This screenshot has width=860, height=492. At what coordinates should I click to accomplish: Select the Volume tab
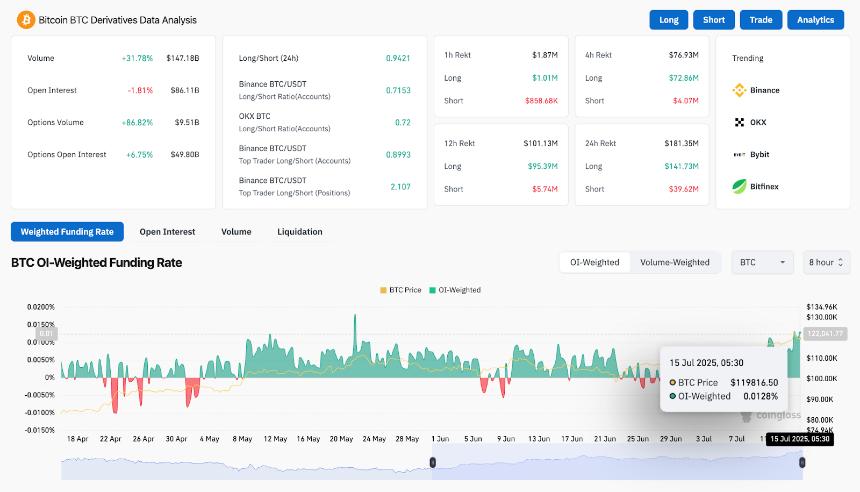pyautogui.click(x=236, y=232)
